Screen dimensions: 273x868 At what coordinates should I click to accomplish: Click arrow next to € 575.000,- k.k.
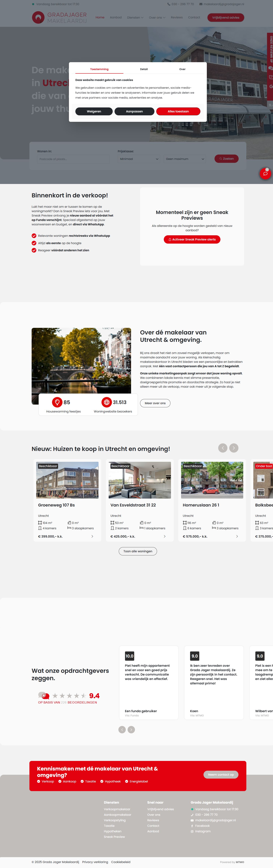237,536
